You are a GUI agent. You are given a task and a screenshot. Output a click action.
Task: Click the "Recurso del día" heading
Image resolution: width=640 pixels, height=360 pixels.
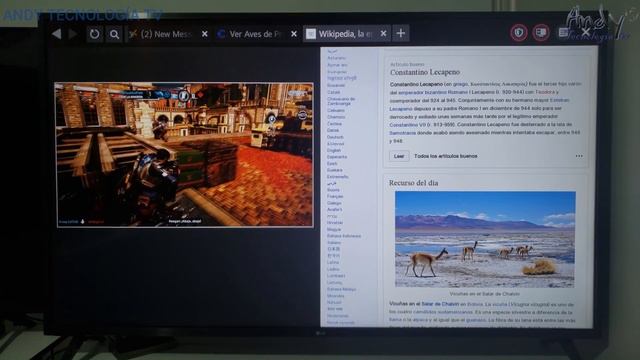click(413, 183)
